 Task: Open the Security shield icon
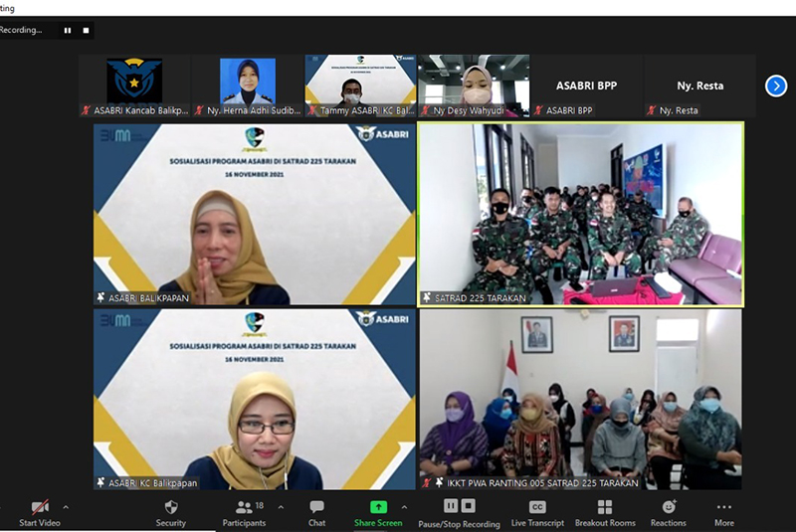171,506
